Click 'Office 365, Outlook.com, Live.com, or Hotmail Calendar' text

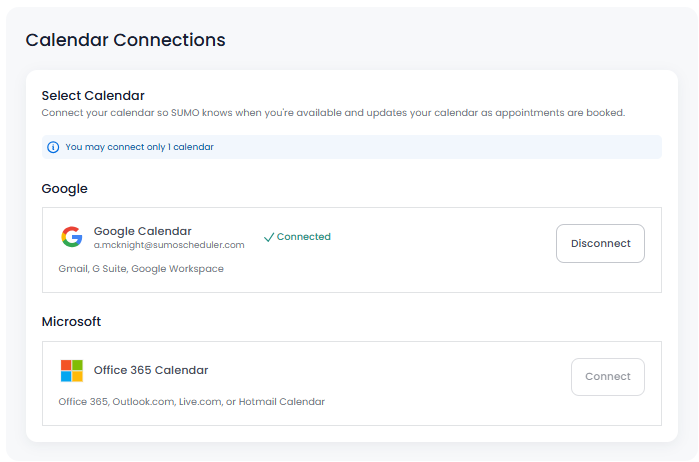[x=192, y=402]
